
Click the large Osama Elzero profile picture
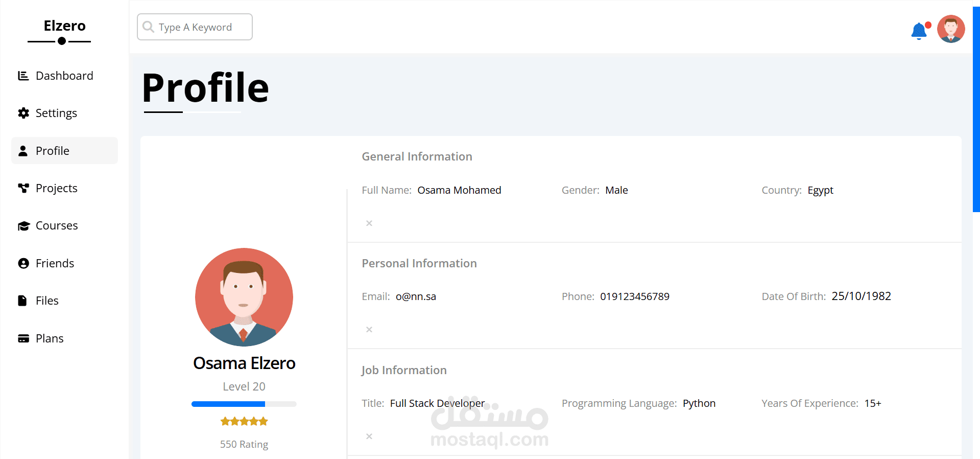[244, 297]
